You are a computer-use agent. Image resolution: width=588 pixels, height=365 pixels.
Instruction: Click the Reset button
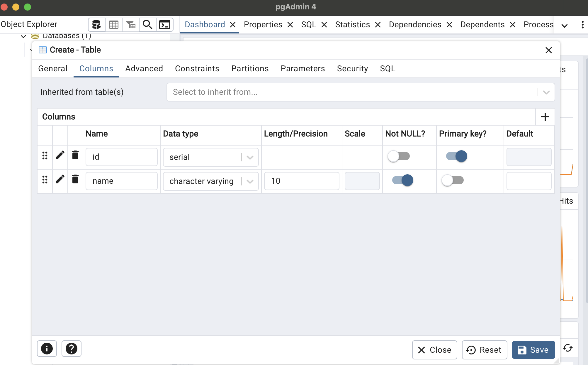(484, 350)
